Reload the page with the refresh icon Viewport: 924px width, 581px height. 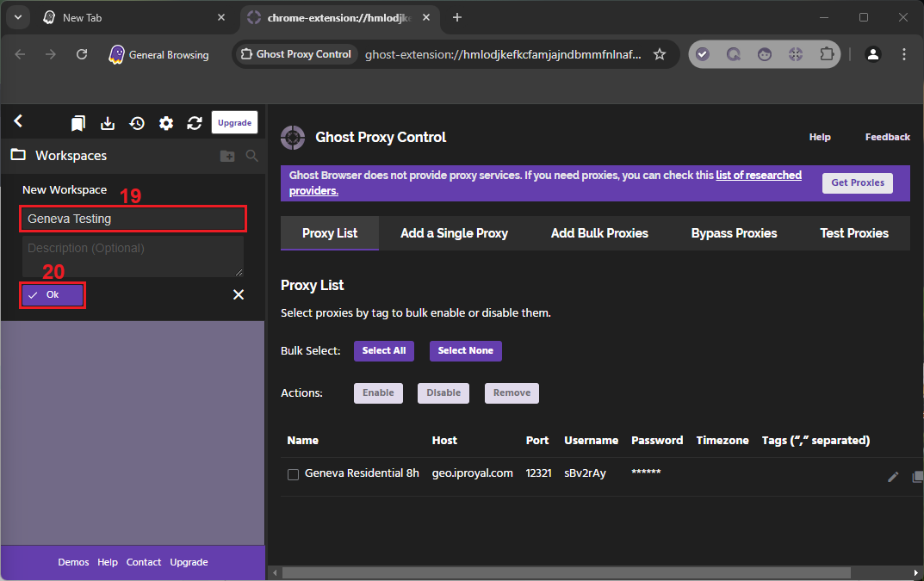coord(82,54)
